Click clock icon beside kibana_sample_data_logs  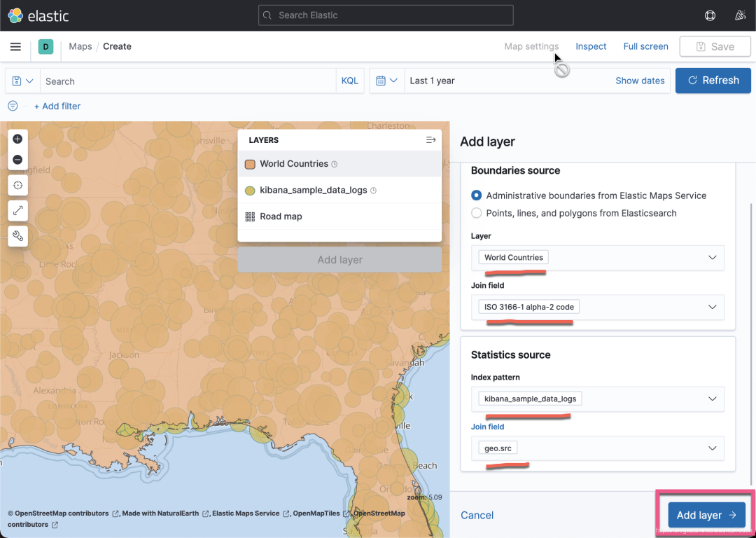[373, 191]
